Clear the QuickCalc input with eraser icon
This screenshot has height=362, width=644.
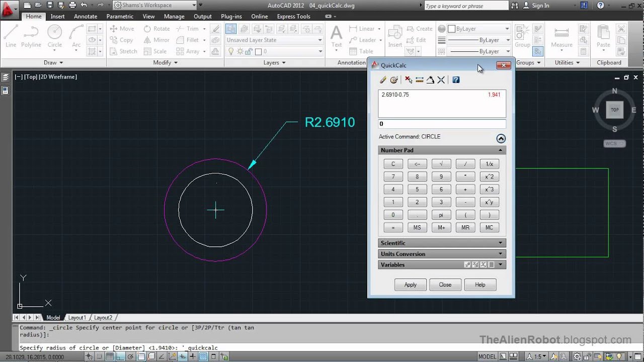(x=383, y=80)
